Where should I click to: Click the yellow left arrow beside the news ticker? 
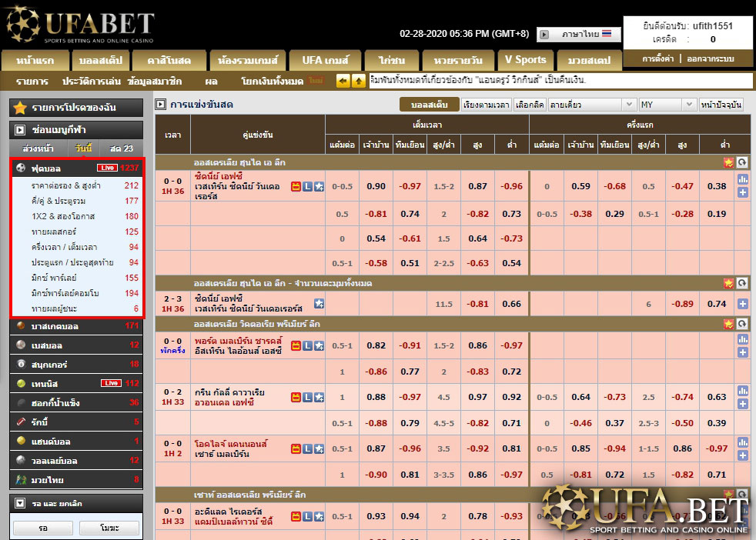click(x=343, y=81)
